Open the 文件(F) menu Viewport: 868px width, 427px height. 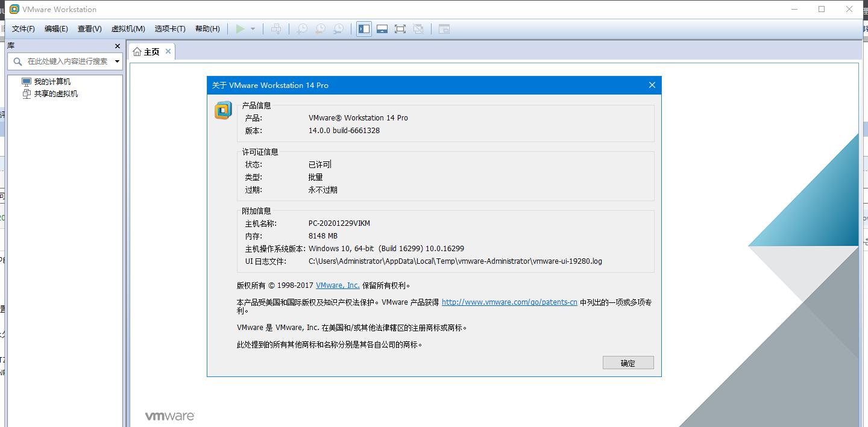tap(24, 29)
